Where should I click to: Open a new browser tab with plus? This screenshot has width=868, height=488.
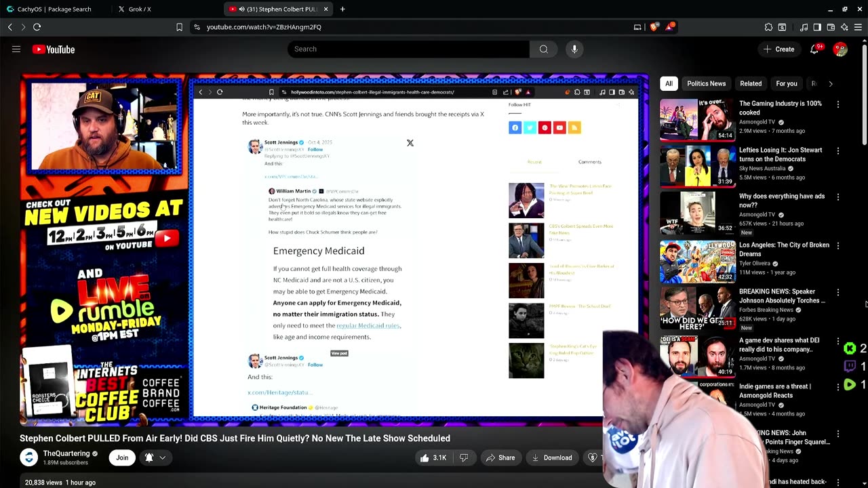click(342, 9)
